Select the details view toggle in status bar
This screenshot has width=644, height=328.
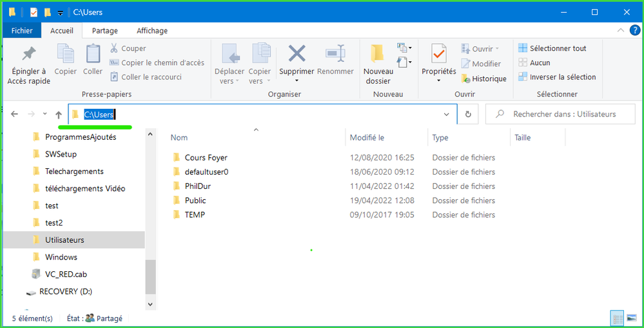click(x=617, y=318)
